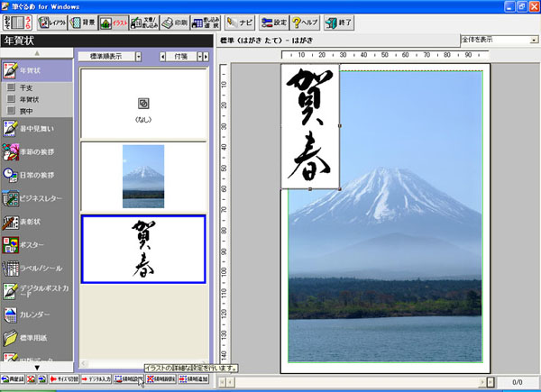
Task: Select the Mt. Fuji photo thumbnail
Action: coord(143,176)
